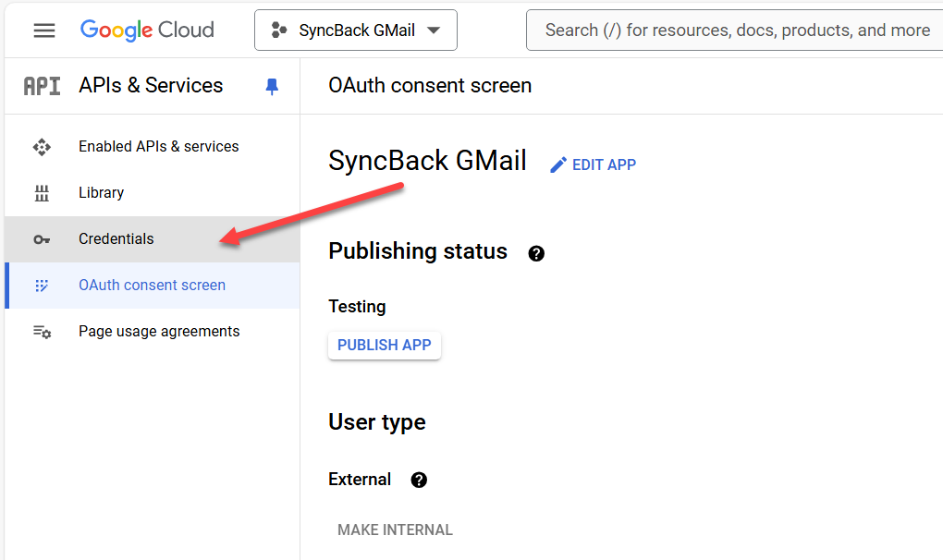This screenshot has width=943, height=560.
Task: Click the SyncBack GMail app name heading
Action: [428, 161]
